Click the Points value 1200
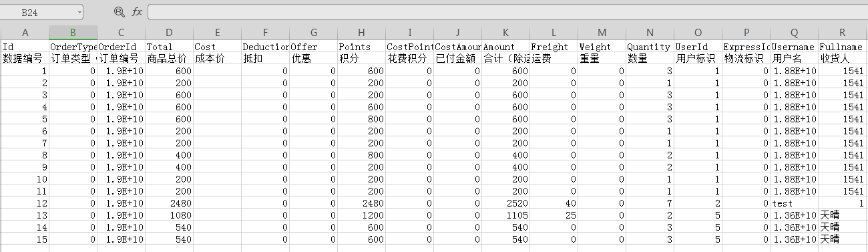Image resolution: width=868 pixels, height=252 pixels. (x=361, y=215)
